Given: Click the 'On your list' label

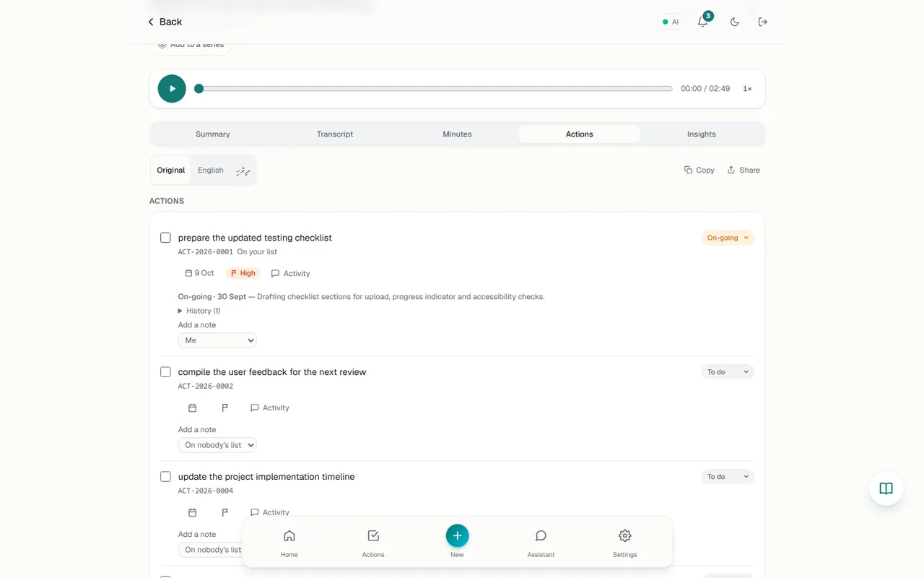Looking at the screenshot, I should [257, 252].
